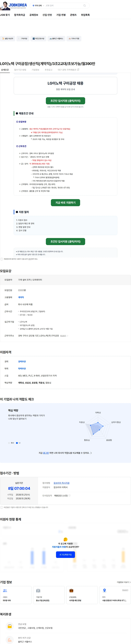This screenshot has width=131, height=644.
Task: Click the 로그인 link in 적합도 체크
Action: [46, 453]
